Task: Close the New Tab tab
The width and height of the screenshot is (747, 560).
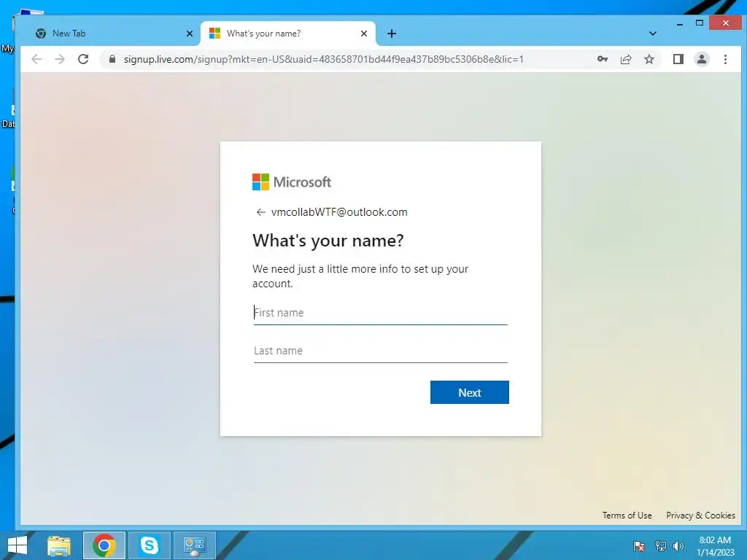Action: coord(189,34)
